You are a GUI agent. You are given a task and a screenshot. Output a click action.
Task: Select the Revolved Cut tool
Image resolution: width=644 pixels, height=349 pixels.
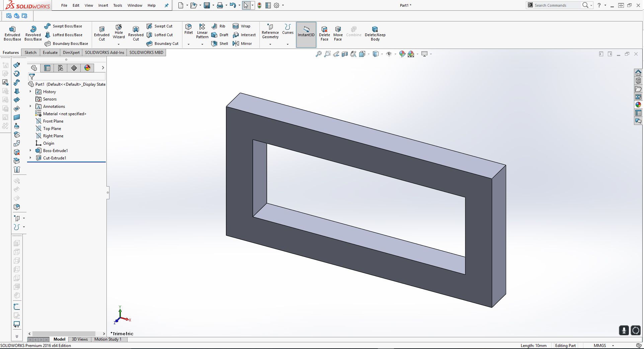point(136,33)
